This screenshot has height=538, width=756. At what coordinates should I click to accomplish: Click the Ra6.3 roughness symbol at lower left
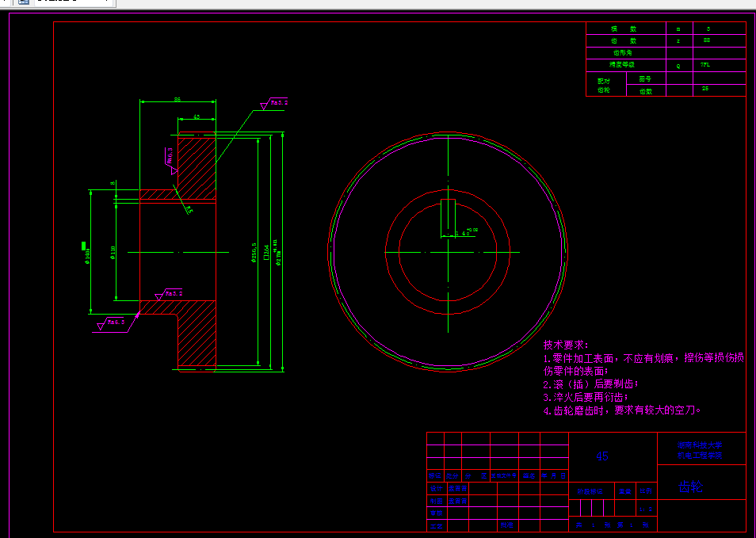(x=111, y=323)
